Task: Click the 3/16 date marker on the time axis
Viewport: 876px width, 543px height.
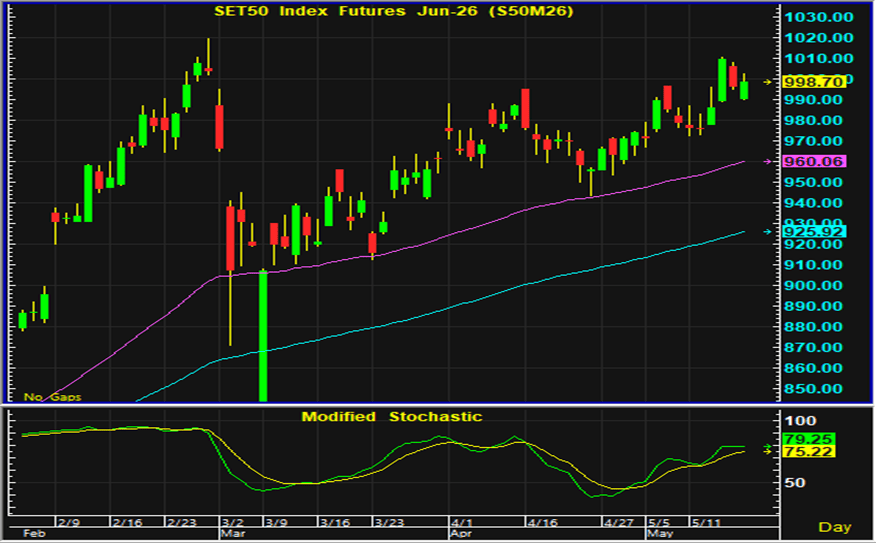Action: pos(335,523)
